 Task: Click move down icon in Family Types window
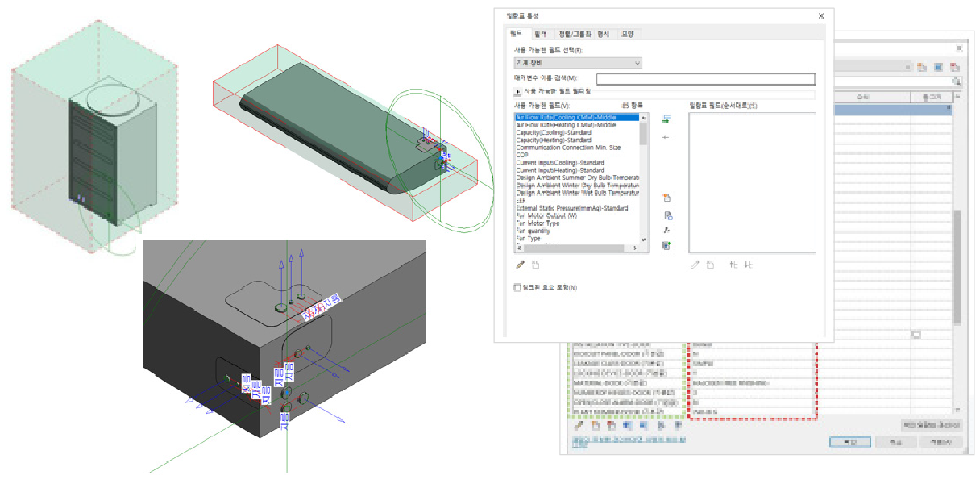click(643, 425)
